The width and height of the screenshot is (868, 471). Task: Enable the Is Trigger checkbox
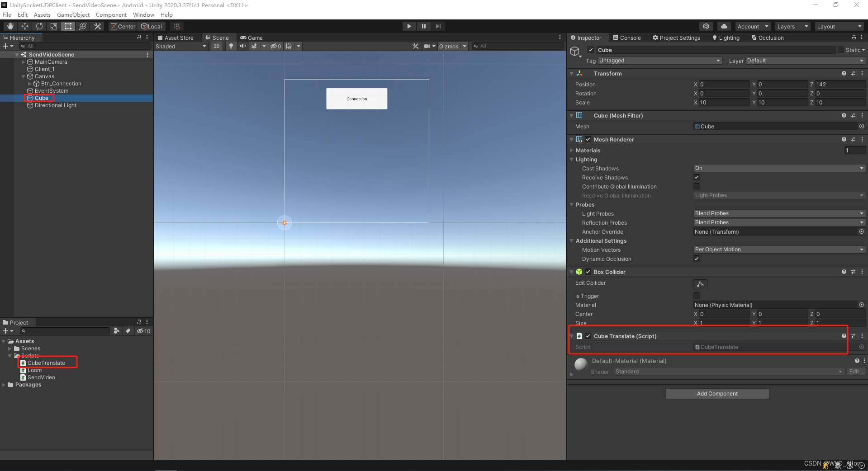[697, 296]
